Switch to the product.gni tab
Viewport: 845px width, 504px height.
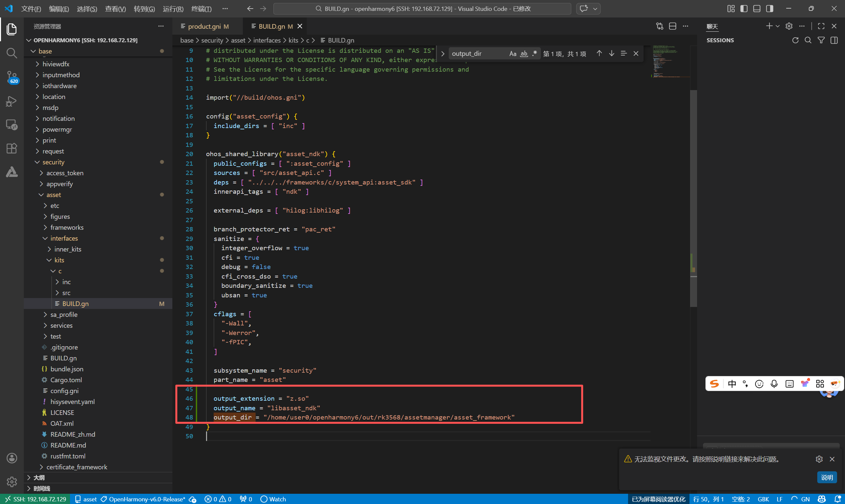(204, 26)
